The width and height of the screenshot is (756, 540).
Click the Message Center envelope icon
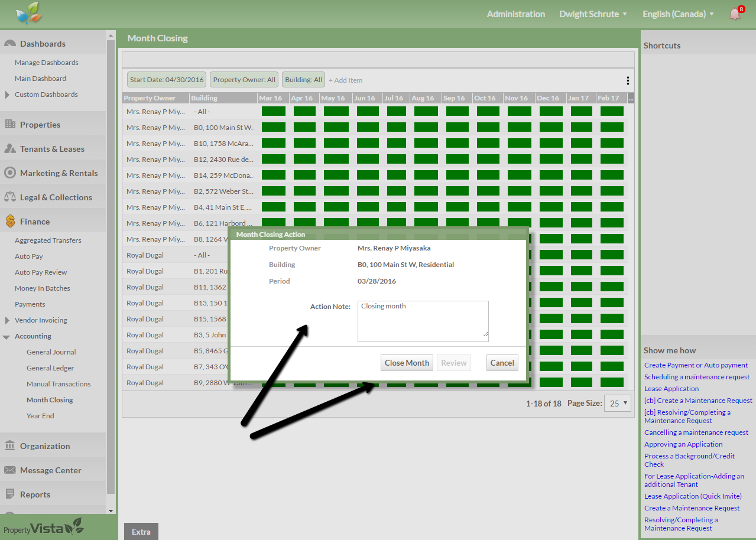10,470
